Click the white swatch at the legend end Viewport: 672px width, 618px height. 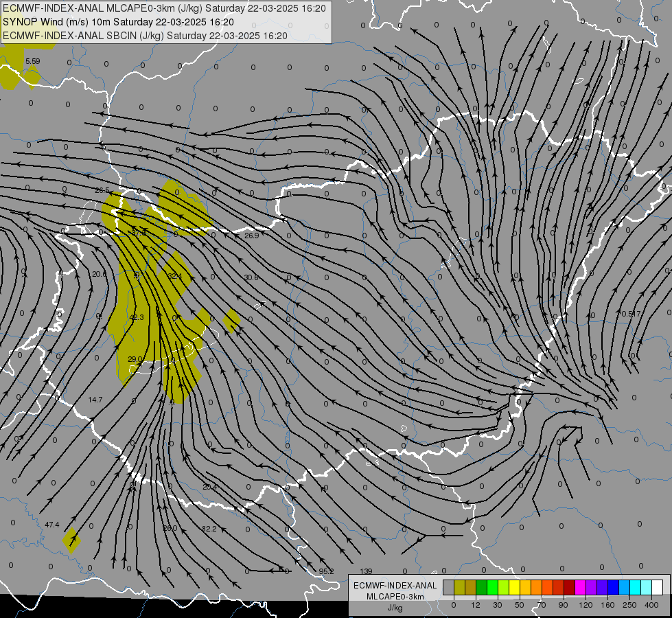[x=658, y=587]
